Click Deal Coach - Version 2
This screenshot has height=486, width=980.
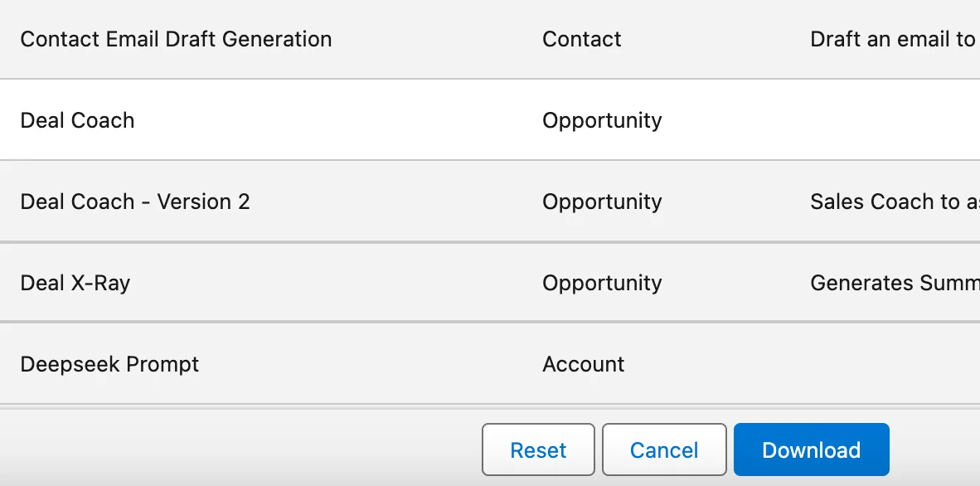[134, 202]
